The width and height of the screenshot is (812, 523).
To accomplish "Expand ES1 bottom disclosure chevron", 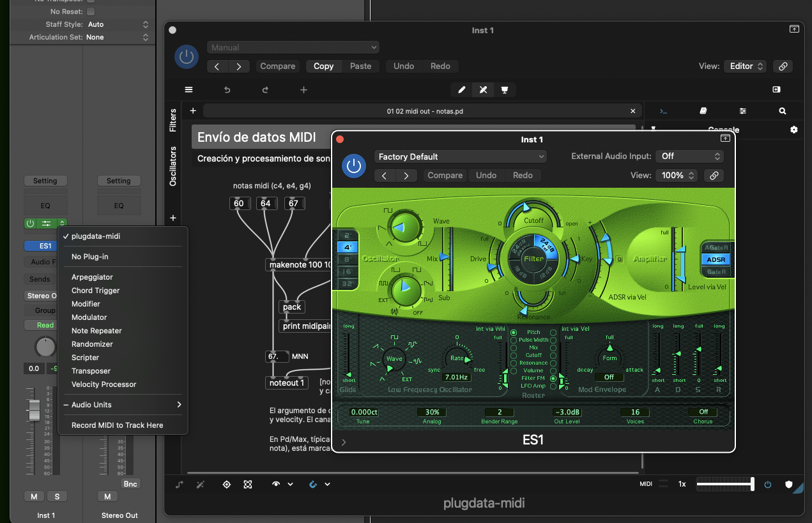I will [x=344, y=442].
